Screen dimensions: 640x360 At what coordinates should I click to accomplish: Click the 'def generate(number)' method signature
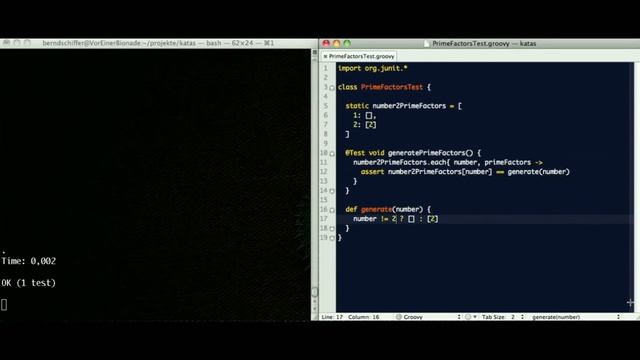(384, 209)
